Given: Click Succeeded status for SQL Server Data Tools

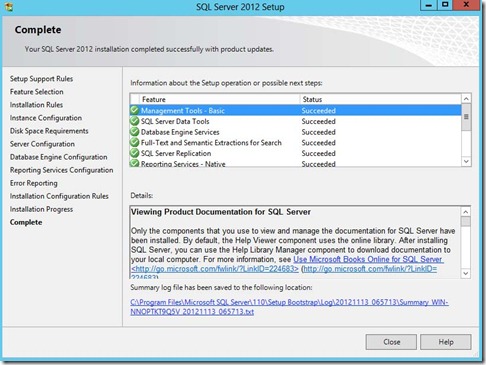Looking at the screenshot, I should [x=318, y=121].
